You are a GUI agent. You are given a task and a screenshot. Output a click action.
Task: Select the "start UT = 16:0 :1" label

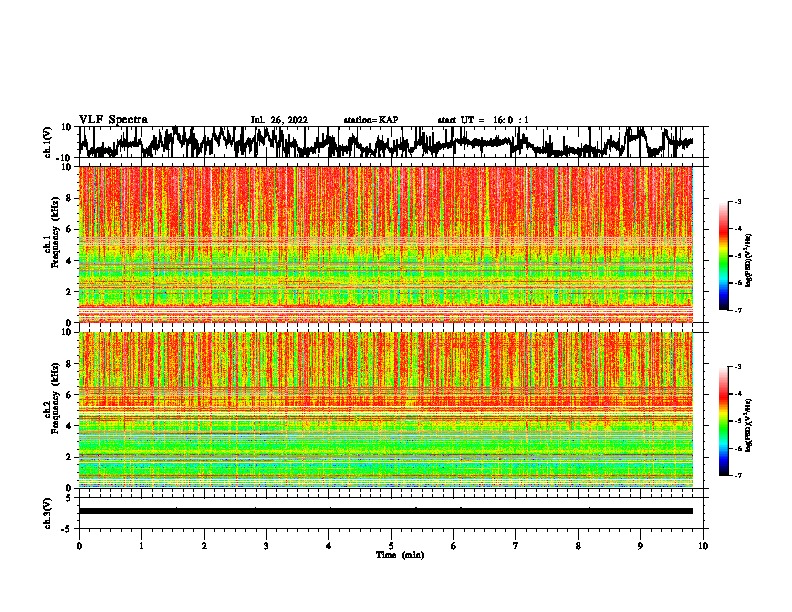pyautogui.click(x=483, y=120)
